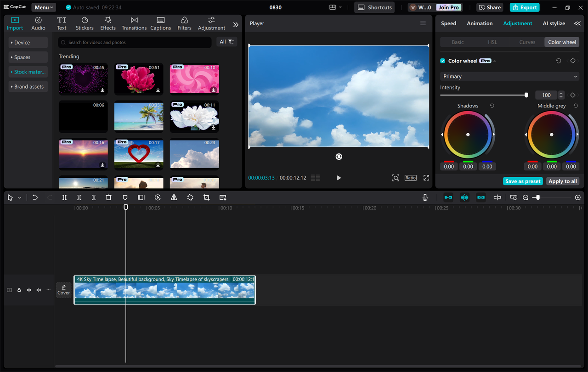Open the Transitions panel
This screenshot has width=588, height=372.
[134, 23]
